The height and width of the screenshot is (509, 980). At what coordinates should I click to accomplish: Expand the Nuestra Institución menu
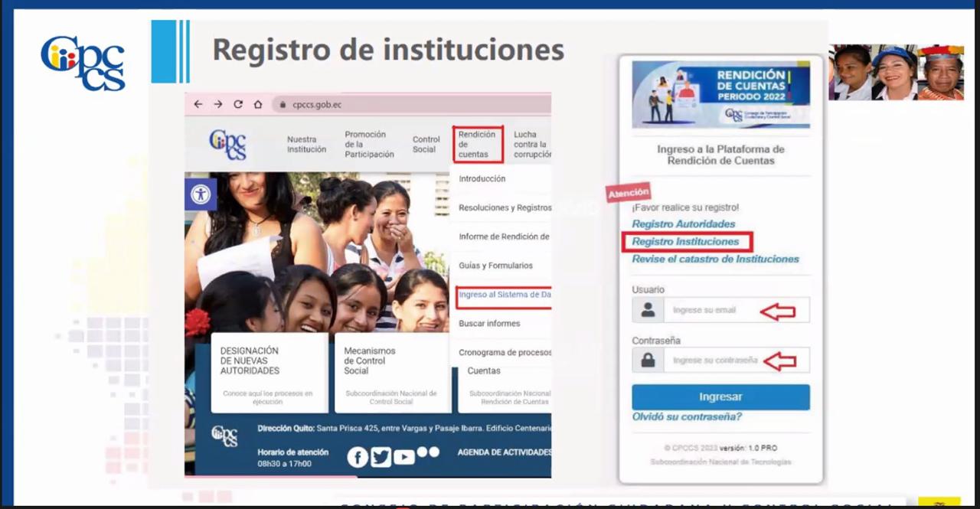[x=306, y=145]
